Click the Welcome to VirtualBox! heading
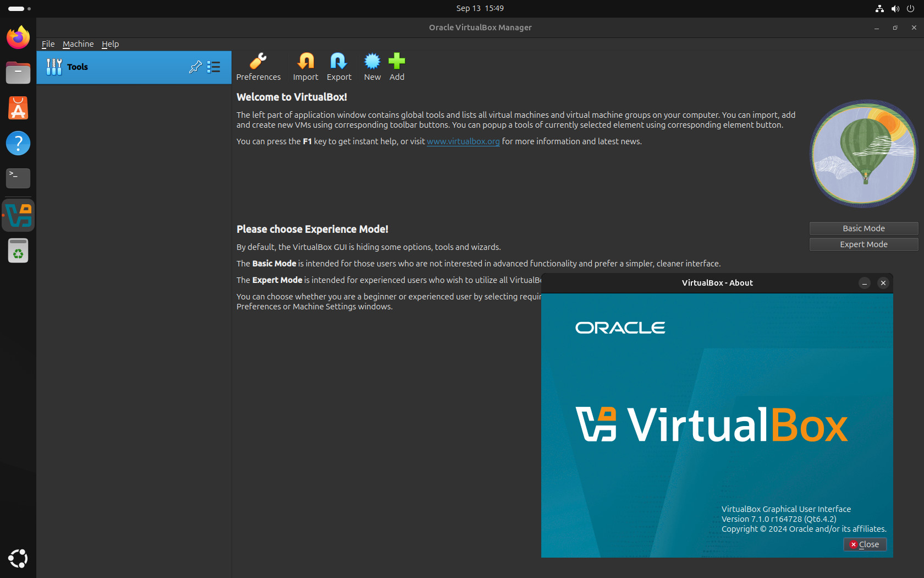924x578 pixels. (x=291, y=97)
